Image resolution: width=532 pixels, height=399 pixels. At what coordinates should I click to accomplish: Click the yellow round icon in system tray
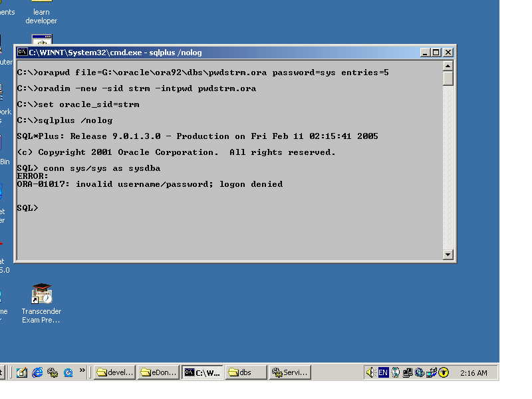point(444,372)
